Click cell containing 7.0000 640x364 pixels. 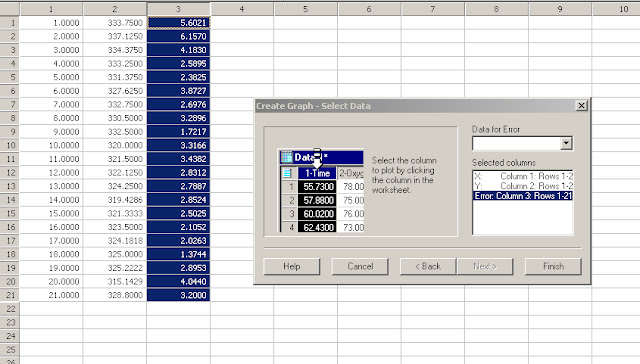[x=51, y=104]
